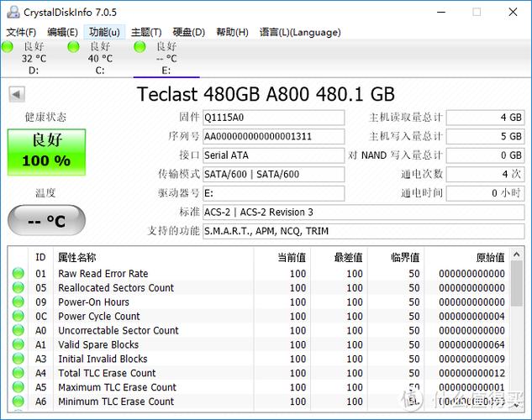Click the previous disk arrow button
This screenshot has height=420, width=532.
(x=16, y=94)
